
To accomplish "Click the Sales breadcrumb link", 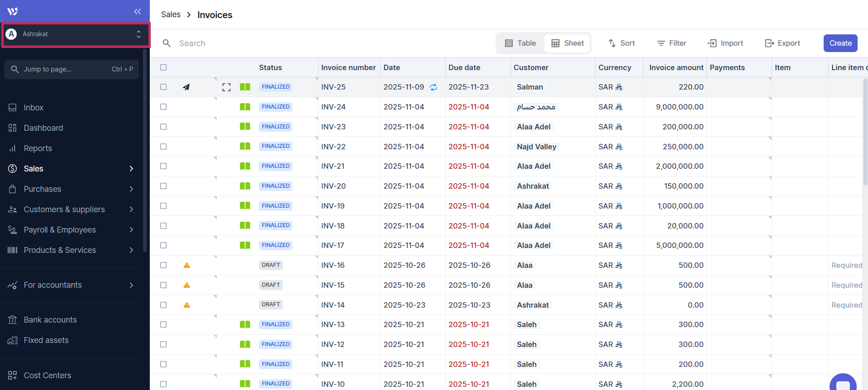I will point(171,14).
